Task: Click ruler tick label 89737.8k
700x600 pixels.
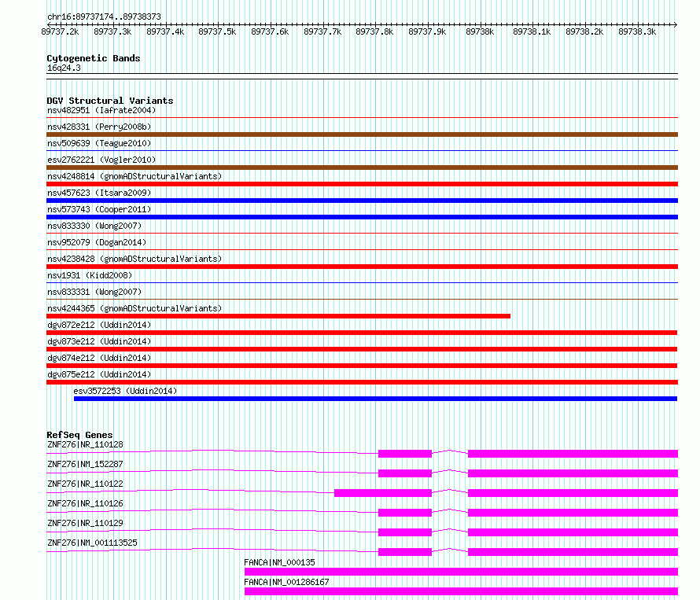Action: [x=374, y=31]
